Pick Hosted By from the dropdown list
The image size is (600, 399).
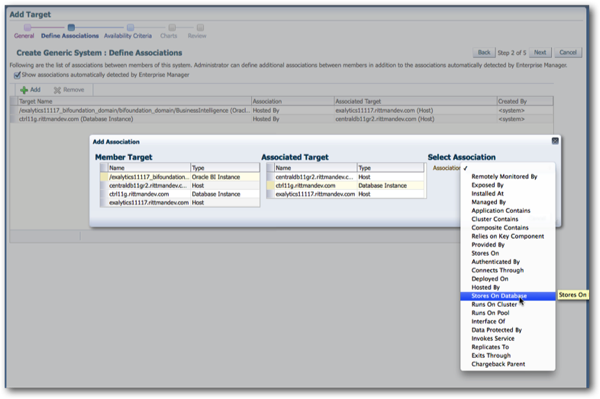(508, 287)
